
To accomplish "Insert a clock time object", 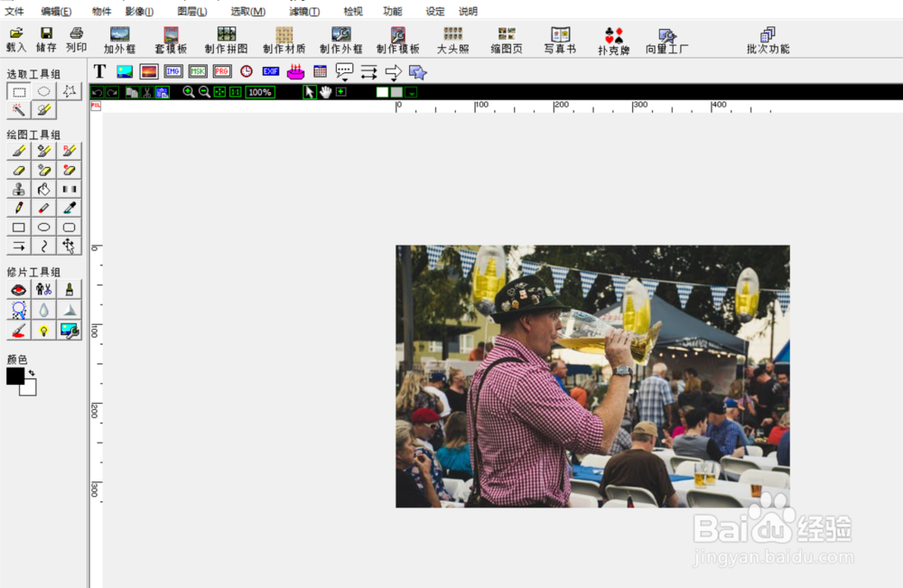I will coord(247,71).
